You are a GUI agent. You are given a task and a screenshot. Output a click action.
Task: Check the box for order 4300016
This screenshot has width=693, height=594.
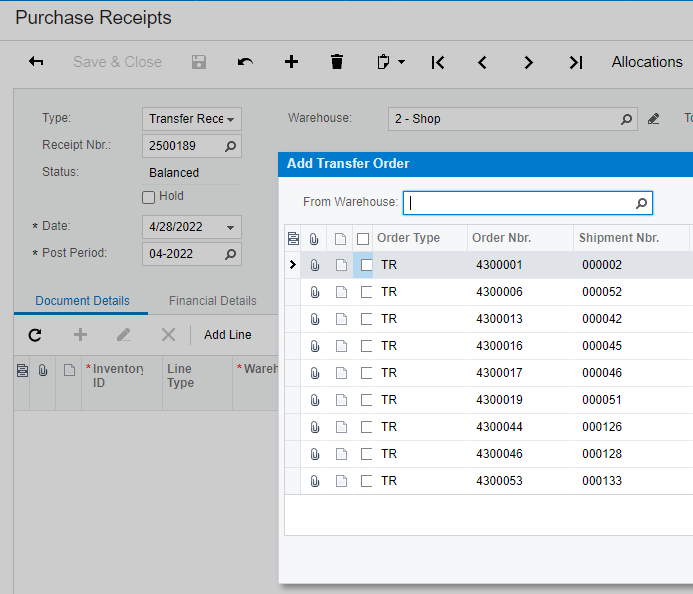point(366,346)
